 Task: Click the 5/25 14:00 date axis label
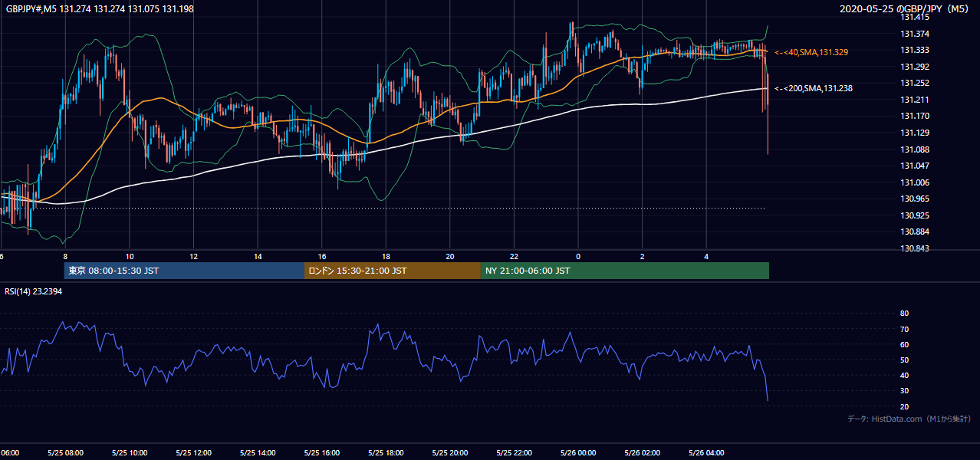(258, 453)
